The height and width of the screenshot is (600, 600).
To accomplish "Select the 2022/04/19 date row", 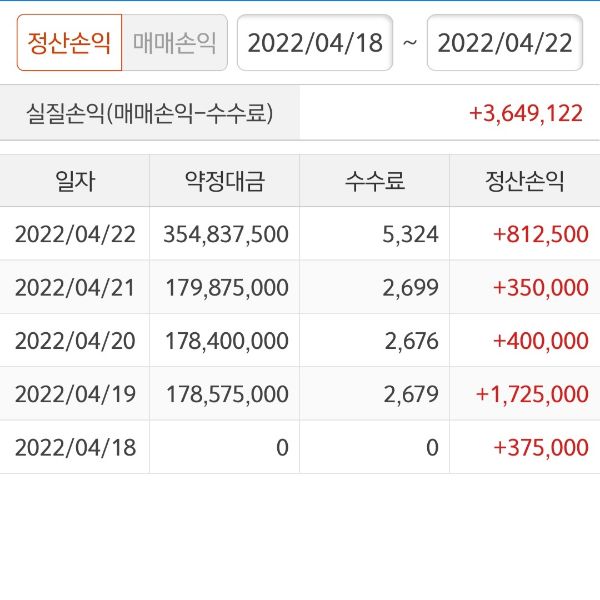I will (75, 394).
